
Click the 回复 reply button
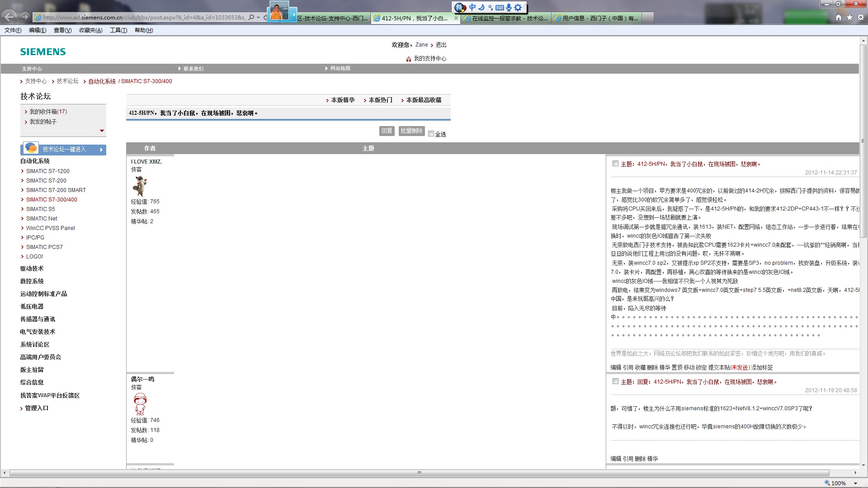[387, 131]
